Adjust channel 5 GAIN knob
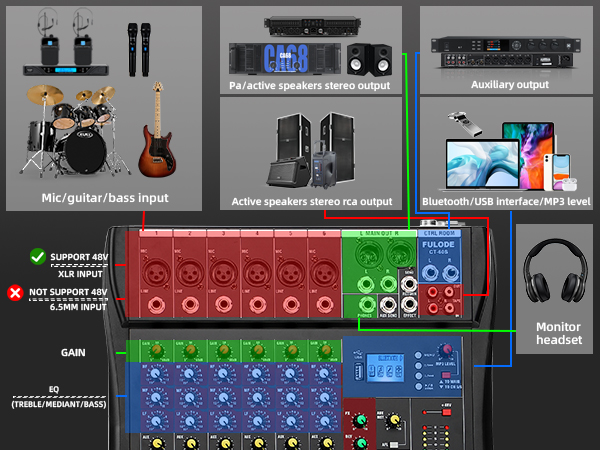 [292, 350]
